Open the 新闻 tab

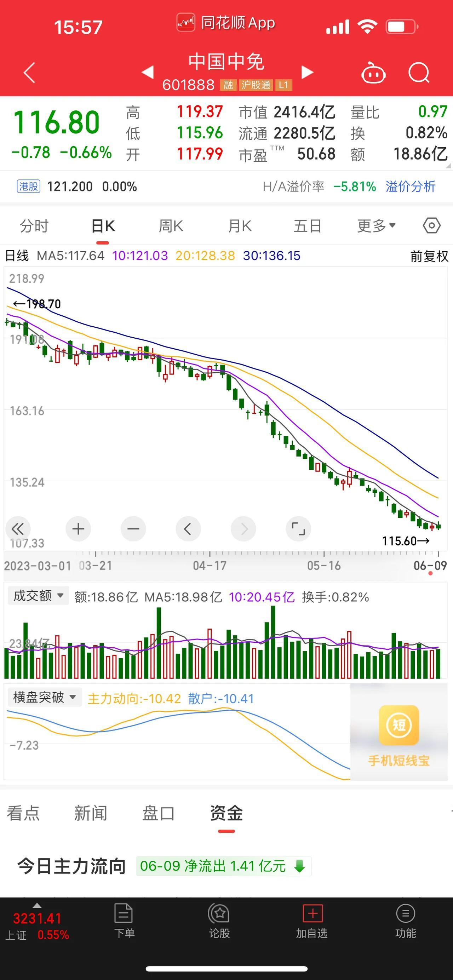[91, 813]
